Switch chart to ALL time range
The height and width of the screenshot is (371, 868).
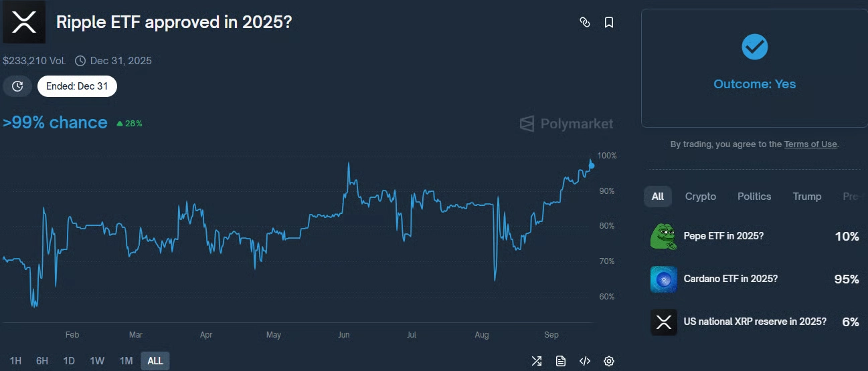coord(155,361)
